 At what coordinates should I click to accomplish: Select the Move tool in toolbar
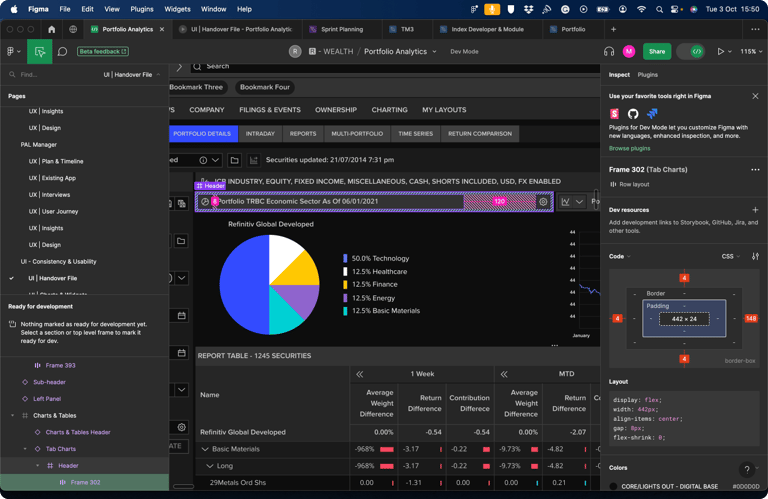[x=40, y=51]
